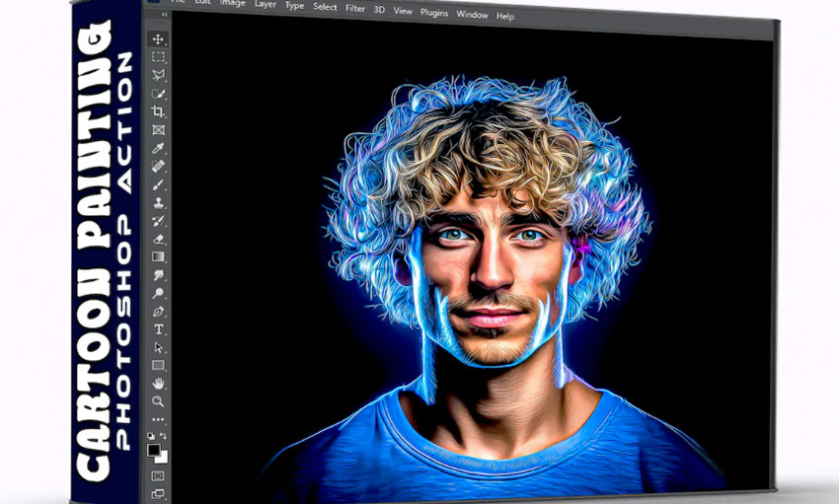Select the Pen tool

pos(158,311)
